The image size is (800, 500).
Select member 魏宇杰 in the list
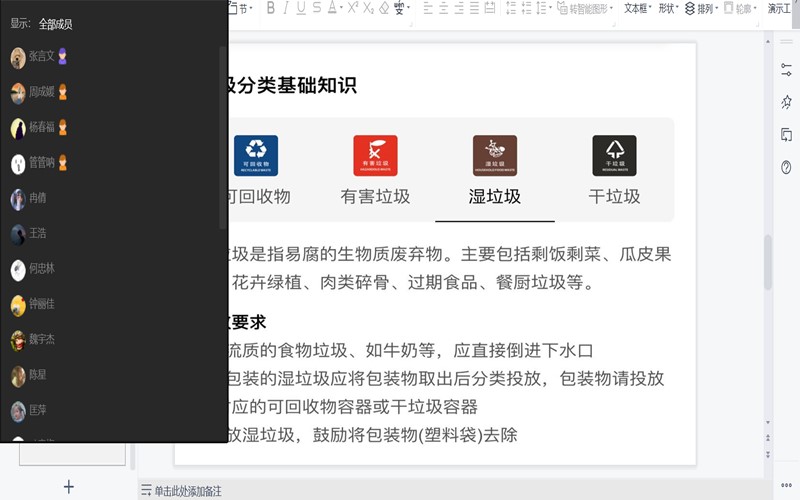[x=41, y=340]
